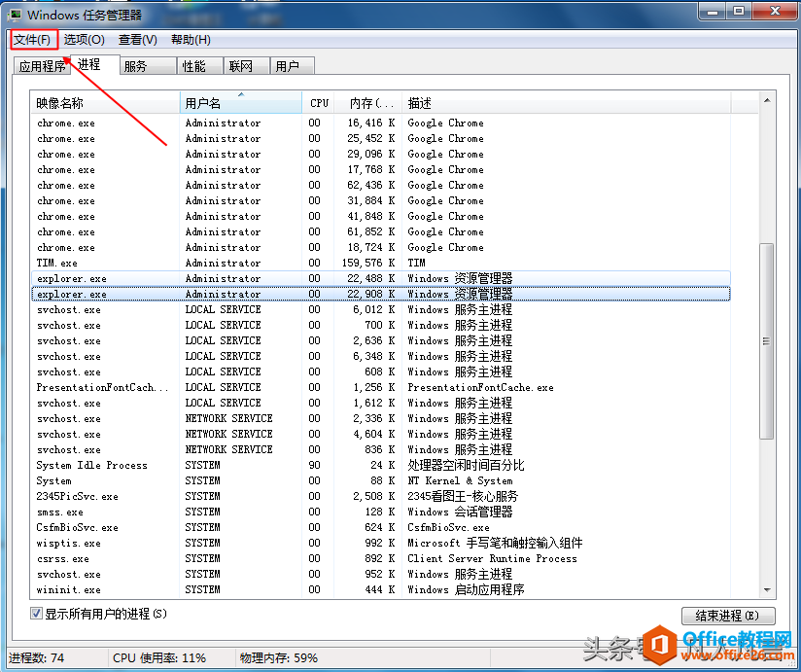Click the 结束进程 button
The width and height of the screenshot is (801, 672).
pos(728,616)
